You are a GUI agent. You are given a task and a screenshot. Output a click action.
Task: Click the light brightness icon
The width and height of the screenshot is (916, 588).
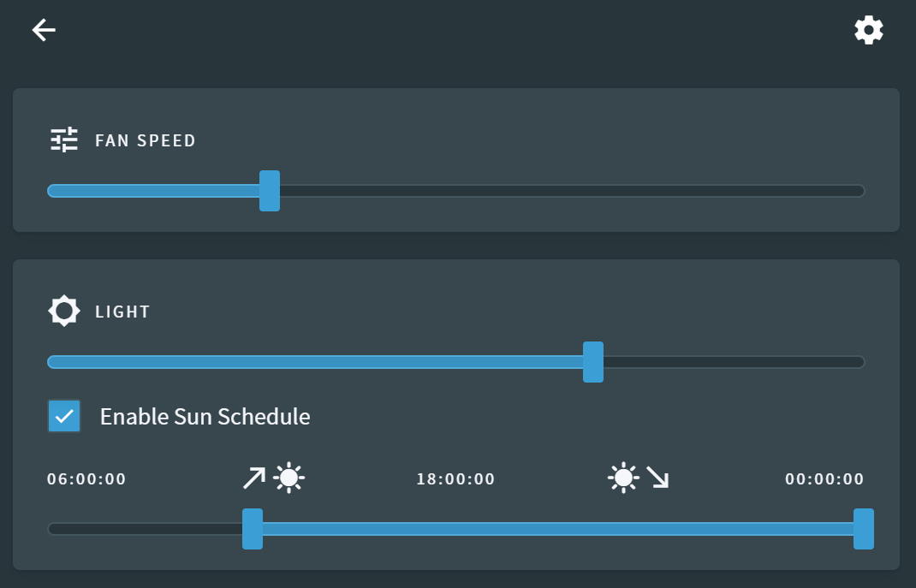[x=64, y=311]
